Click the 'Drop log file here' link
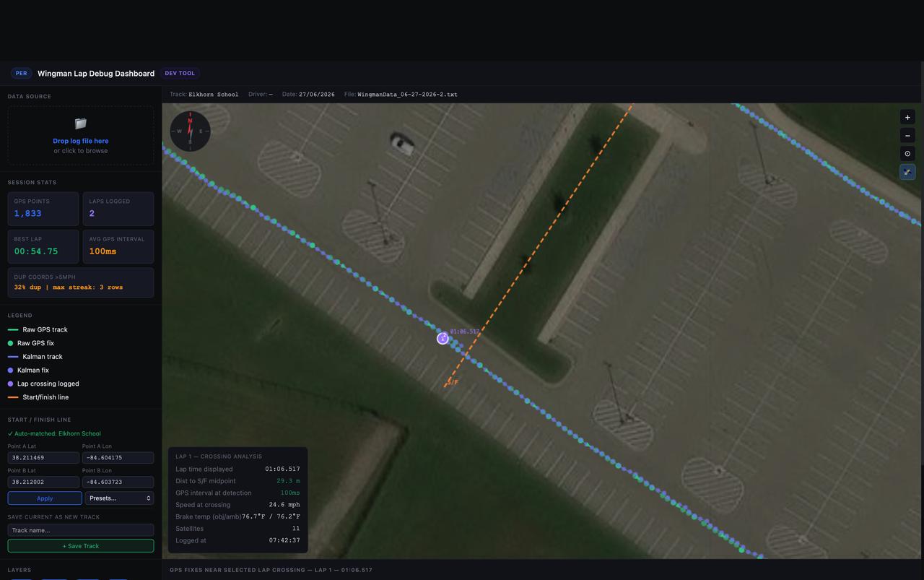924x580 pixels. tap(81, 141)
